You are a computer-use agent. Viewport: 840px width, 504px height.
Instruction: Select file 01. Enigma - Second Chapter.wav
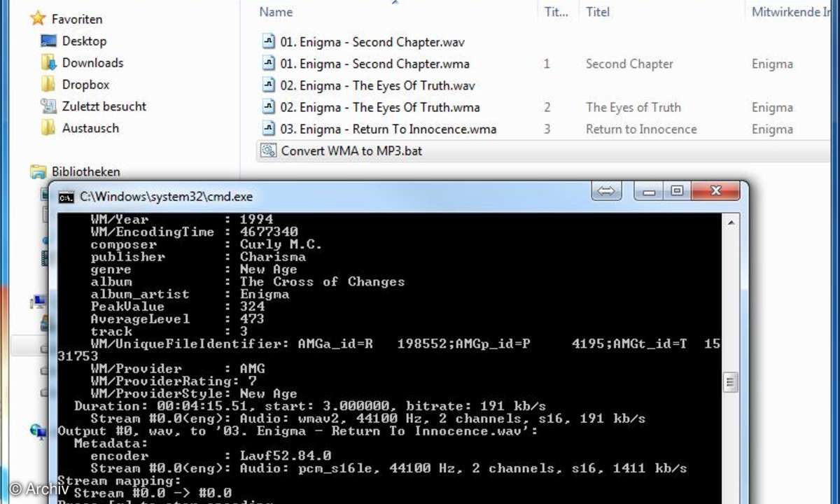point(372,41)
